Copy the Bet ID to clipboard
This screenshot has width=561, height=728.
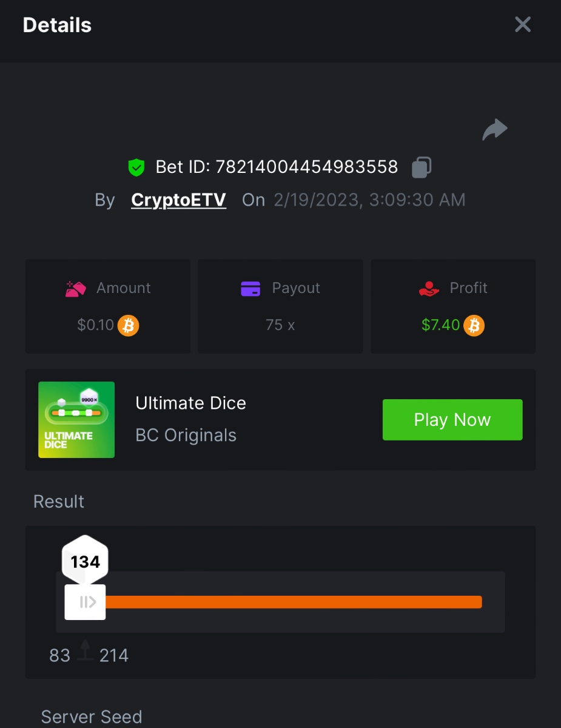pos(422,167)
